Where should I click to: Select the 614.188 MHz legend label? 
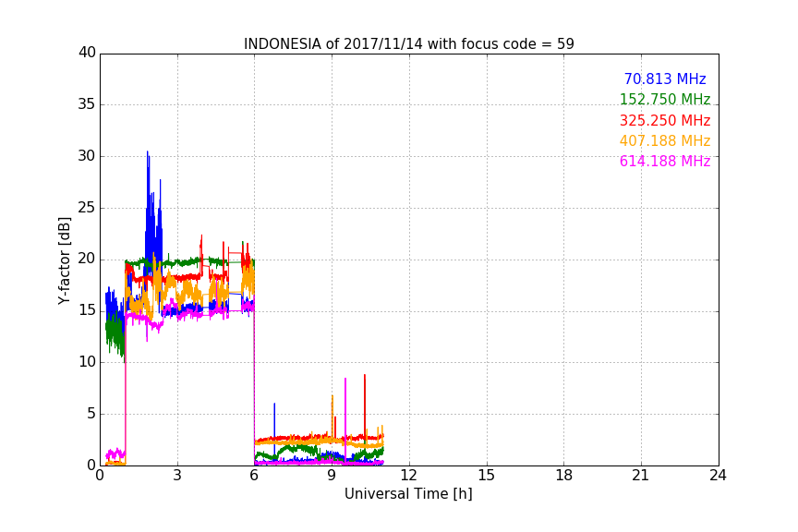point(665,161)
